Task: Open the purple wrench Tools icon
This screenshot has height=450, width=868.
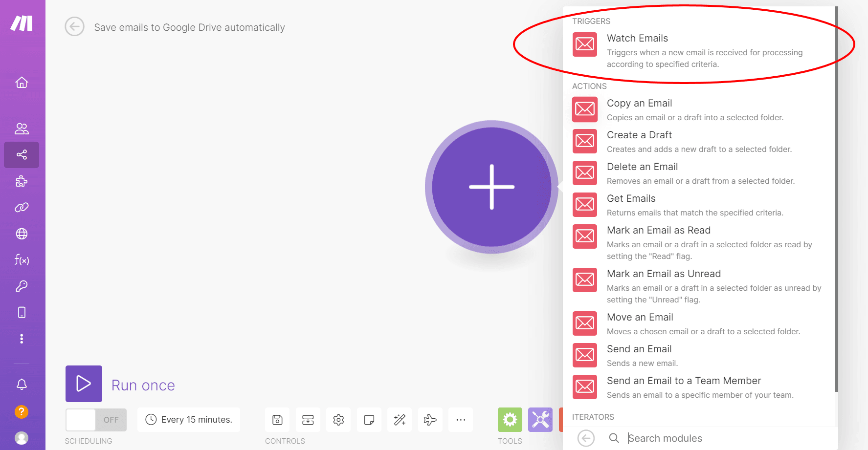Action: point(540,419)
